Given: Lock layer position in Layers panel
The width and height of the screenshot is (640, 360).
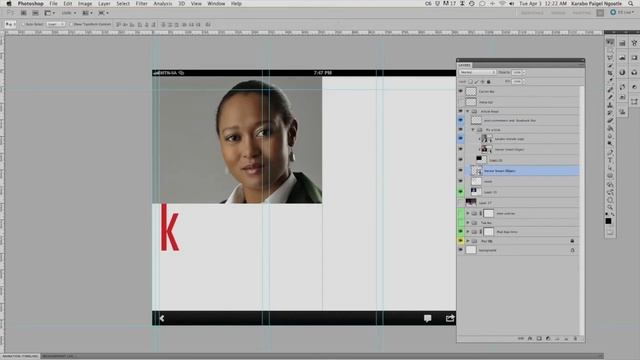Looking at the screenshot, I should click(x=482, y=82).
